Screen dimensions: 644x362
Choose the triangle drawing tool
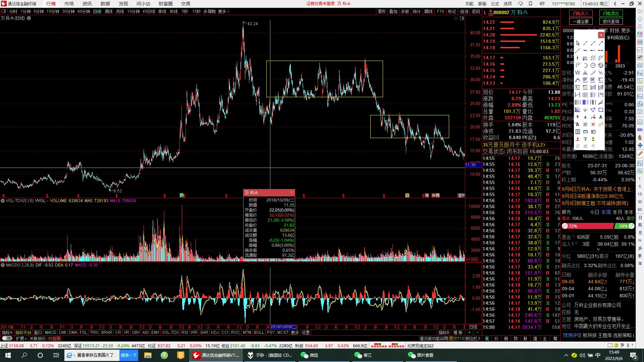click(593, 110)
